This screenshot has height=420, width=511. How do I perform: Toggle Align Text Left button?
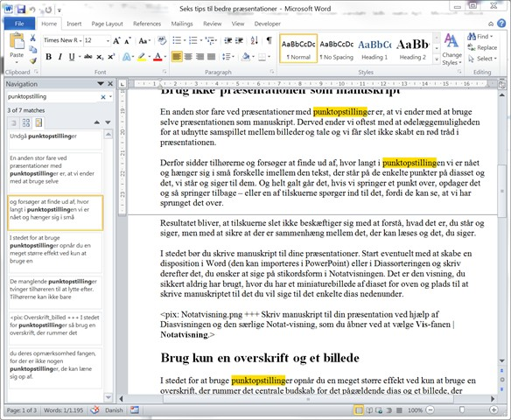177,57
